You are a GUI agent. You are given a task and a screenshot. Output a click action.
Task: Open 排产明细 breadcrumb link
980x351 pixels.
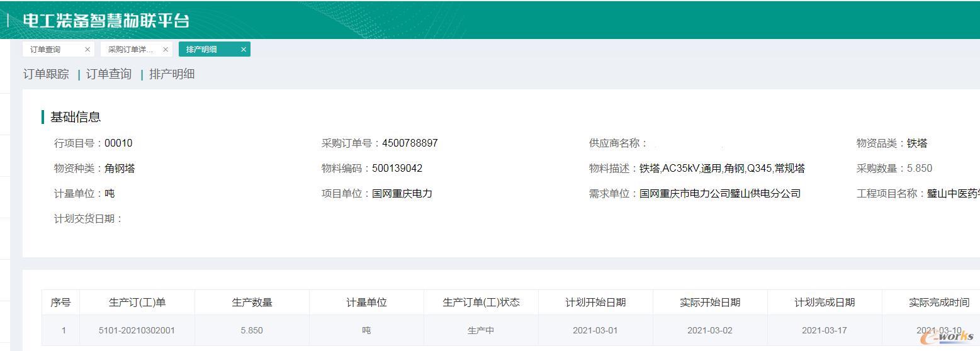coord(172,74)
